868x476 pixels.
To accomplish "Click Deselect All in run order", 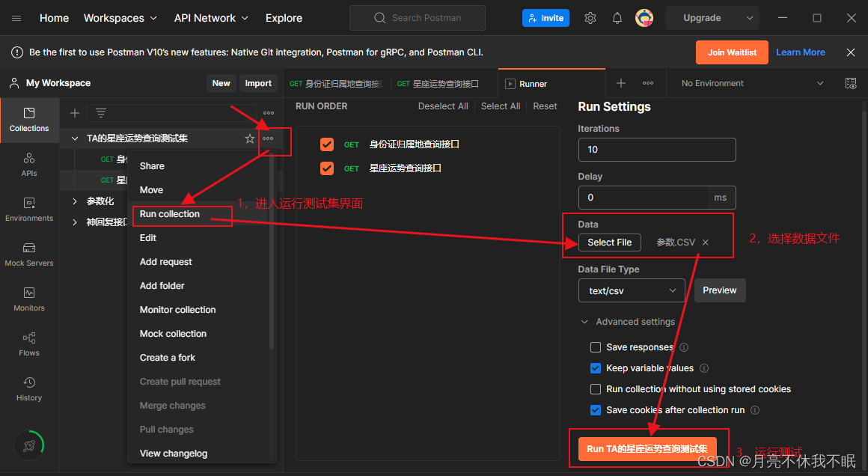I will [443, 106].
